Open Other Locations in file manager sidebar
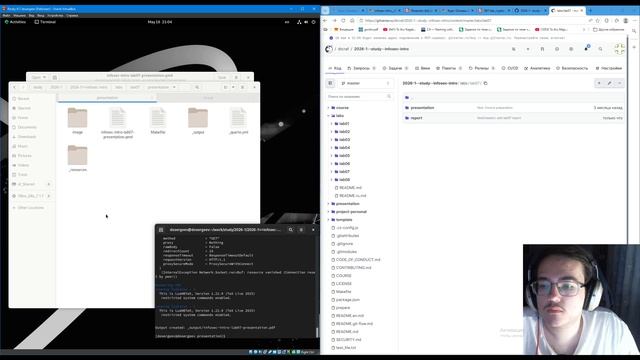 tap(31, 208)
